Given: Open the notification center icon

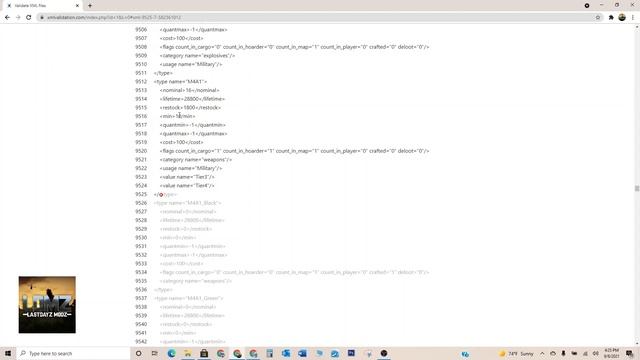Looking at the screenshot, I should pyautogui.click(x=629, y=353).
